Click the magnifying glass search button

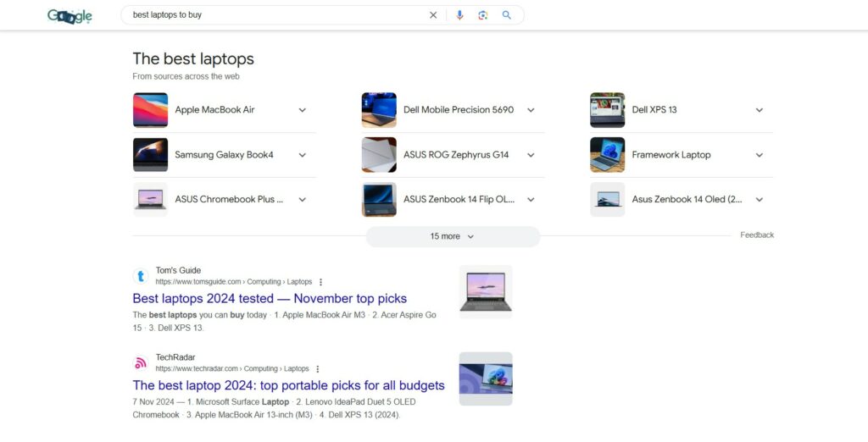[507, 15]
